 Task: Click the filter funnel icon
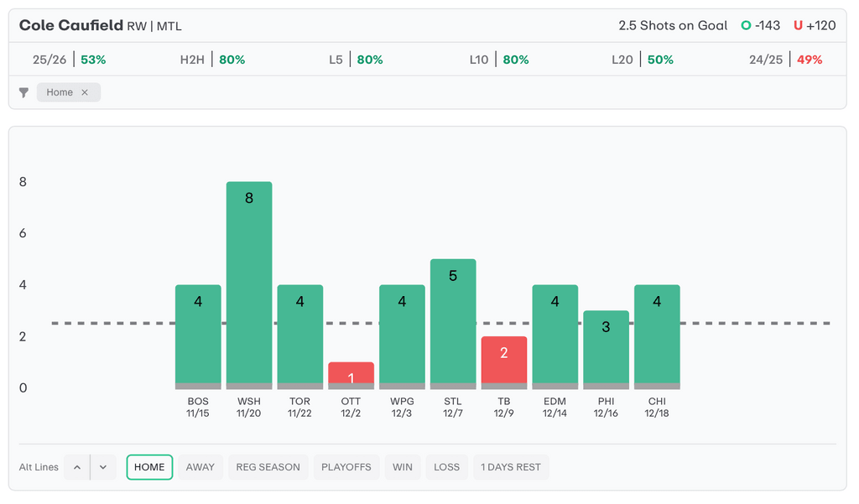coord(23,92)
